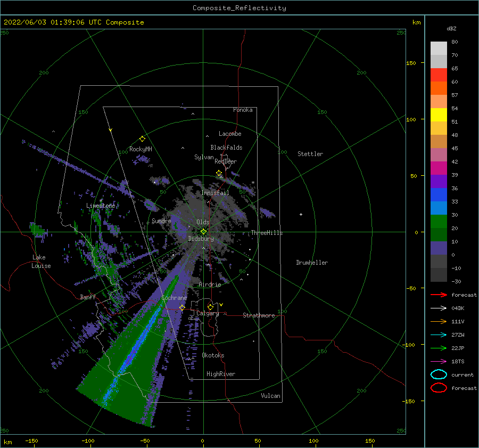The width and height of the screenshot is (479, 448).
Task: Click the ThreeHills city label
Action: point(267,233)
